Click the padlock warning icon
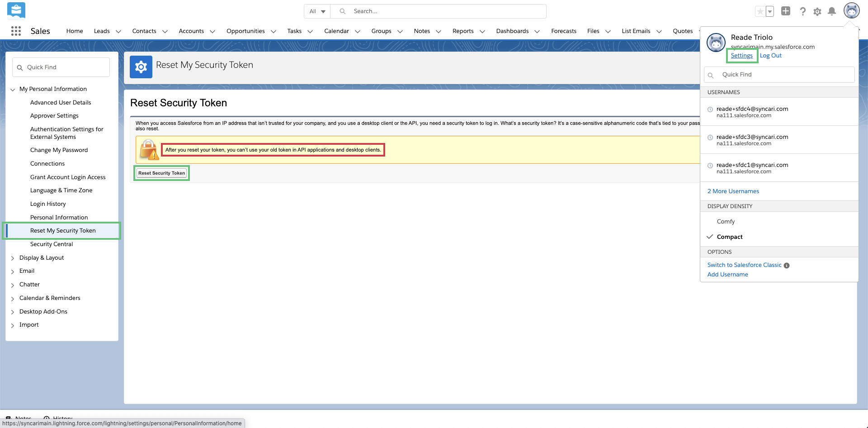The height and width of the screenshot is (428, 868). click(x=149, y=150)
